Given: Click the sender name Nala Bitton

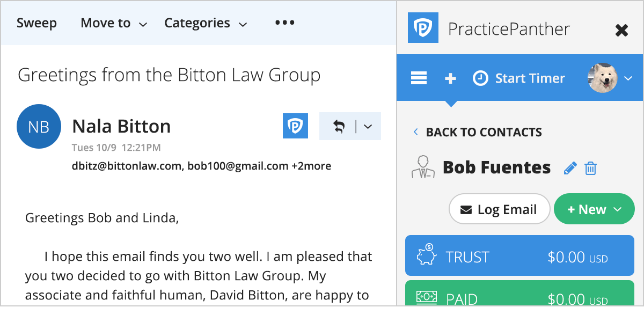Looking at the screenshot, I should pos(121,126).
